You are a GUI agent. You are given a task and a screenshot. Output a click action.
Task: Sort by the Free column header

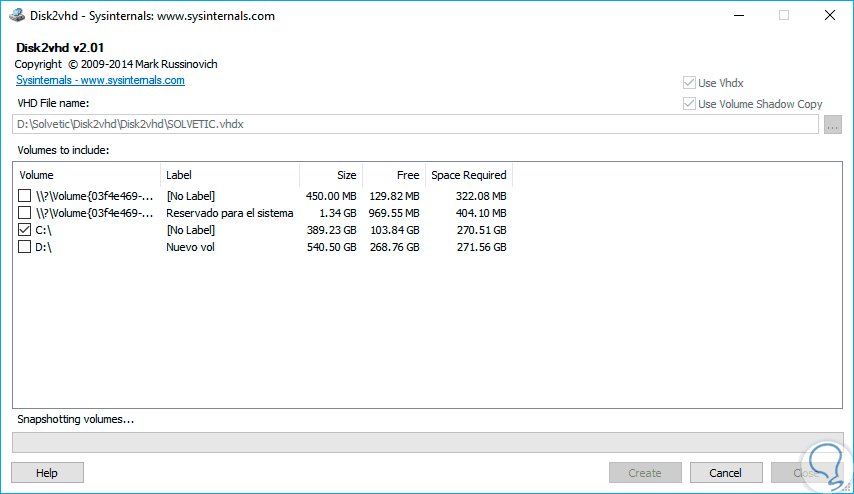[x=394, y=175]
